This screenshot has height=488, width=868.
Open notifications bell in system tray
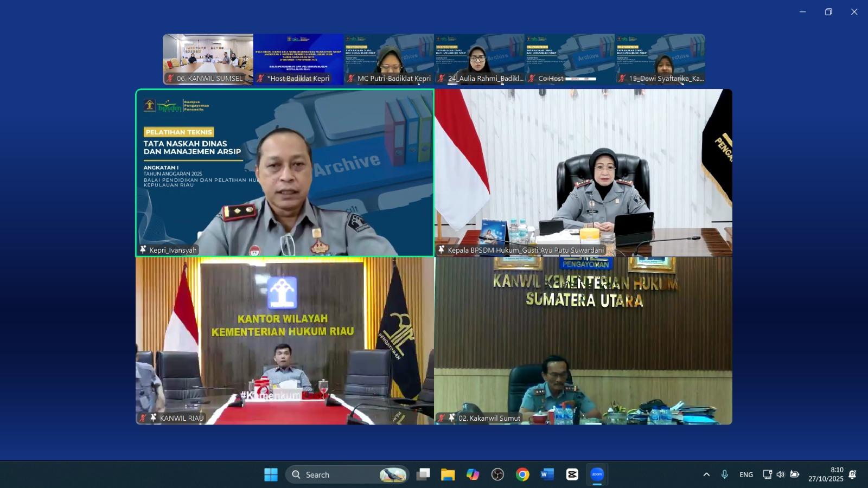(x=852, y=474)
